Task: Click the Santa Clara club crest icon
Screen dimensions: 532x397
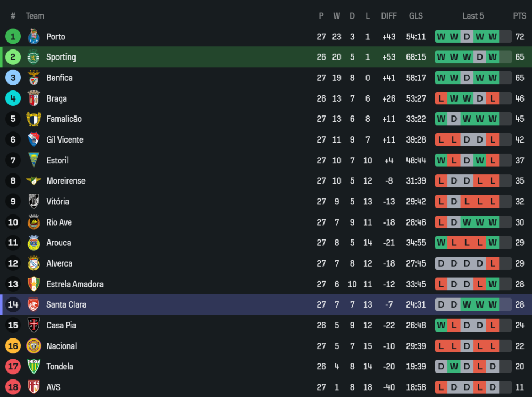Action: tap(34, 304)
